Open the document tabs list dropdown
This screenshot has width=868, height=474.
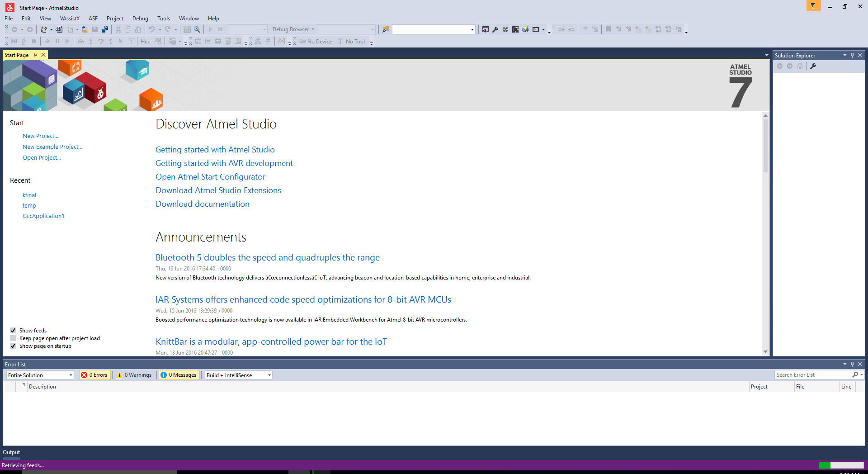click(766, 55)
